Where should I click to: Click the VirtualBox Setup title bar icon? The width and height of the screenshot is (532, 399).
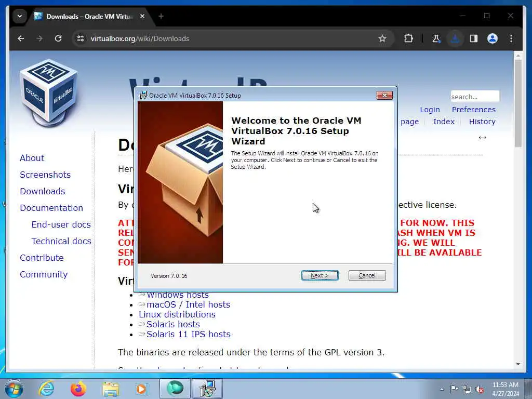pos(143,96)
